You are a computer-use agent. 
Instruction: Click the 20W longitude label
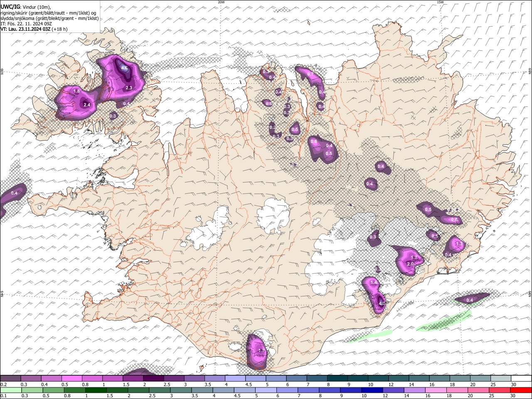[x=221, y=2]
